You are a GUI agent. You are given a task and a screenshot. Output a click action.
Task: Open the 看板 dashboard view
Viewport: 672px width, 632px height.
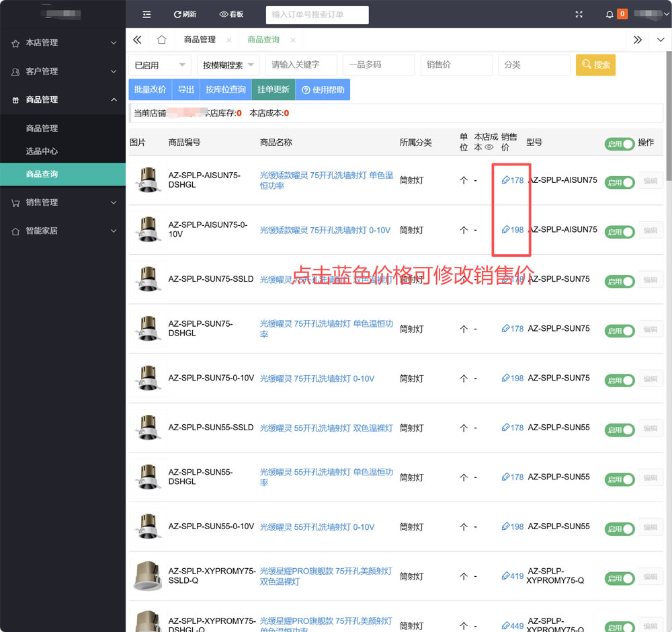coord(231,14)
